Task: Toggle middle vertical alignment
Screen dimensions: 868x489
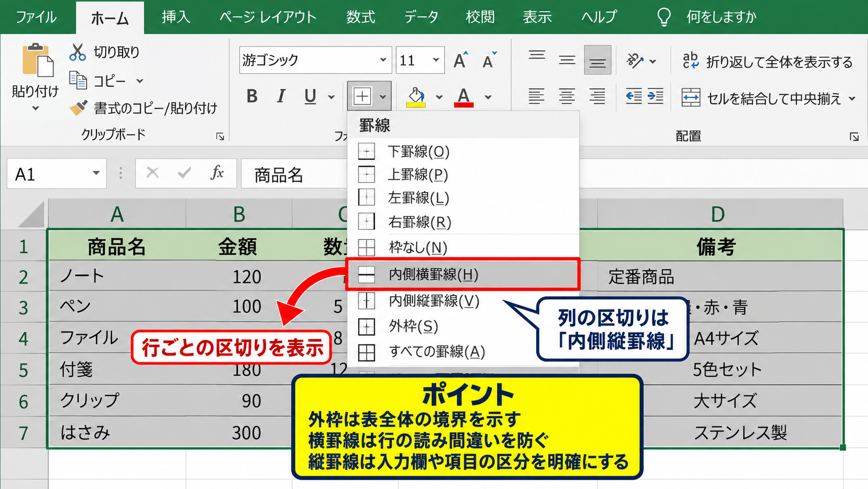Action: tap(567, 60)
